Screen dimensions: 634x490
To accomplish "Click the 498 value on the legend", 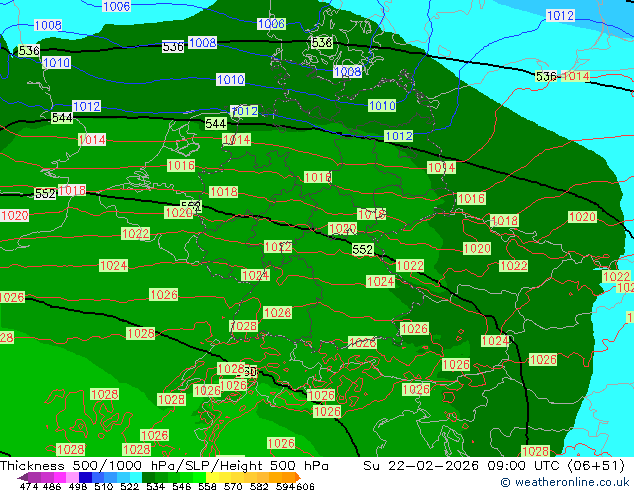I will [x=78, y=486].
